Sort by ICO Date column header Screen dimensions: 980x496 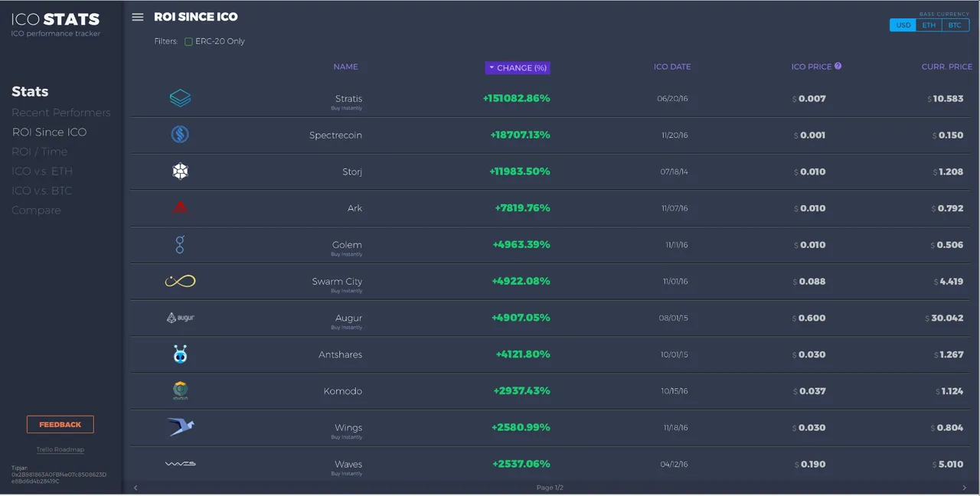click(x=672, y=67)
